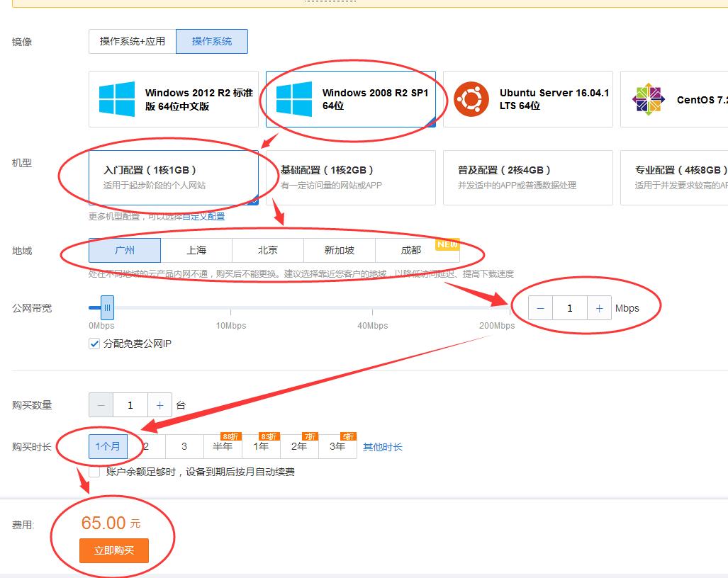The width and height of the screenshot is (728, 578).
Task: Decrease bandwidth with the minus button
Action: tap(540, 308)
